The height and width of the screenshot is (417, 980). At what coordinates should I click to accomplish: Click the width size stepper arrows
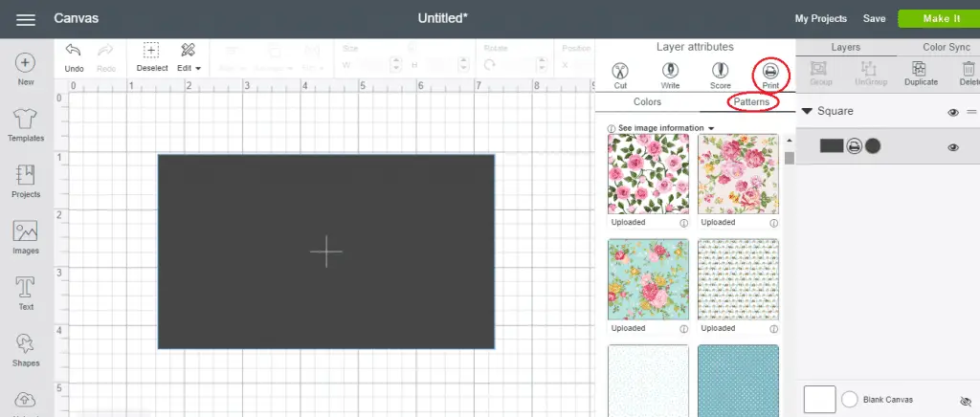coord(395,64)
